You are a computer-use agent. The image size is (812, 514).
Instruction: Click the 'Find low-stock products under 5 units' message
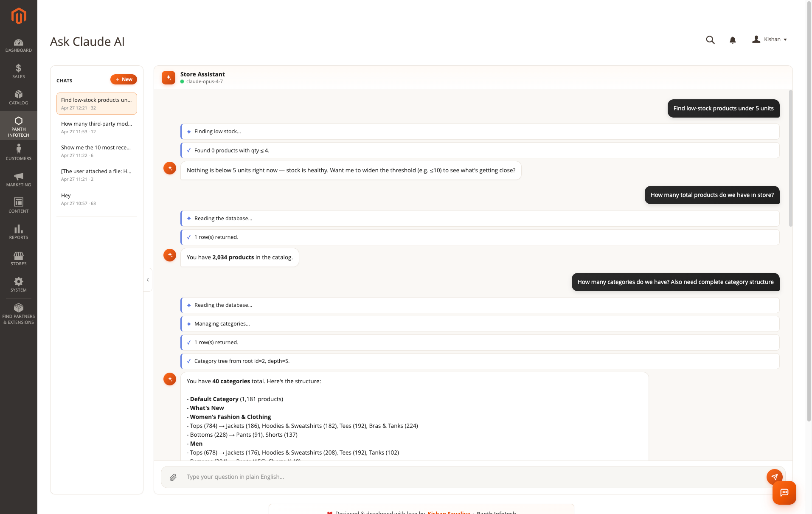(x=723, y=108)
